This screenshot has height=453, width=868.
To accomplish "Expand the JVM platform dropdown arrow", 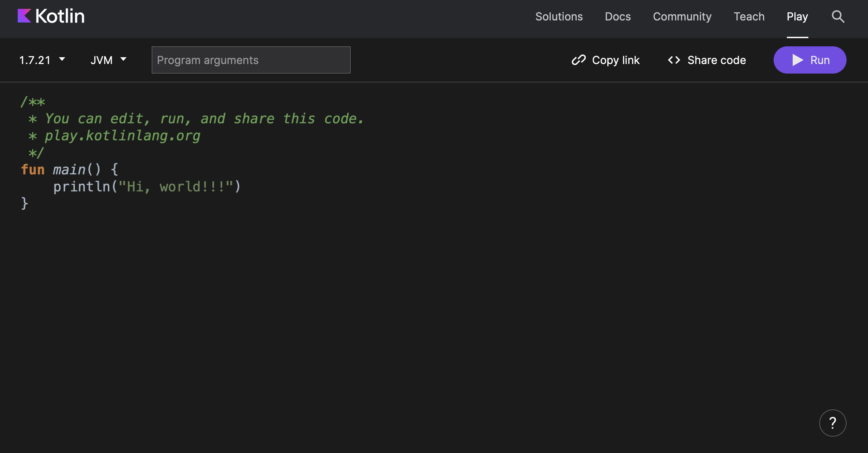I will [x=123, y=59].
